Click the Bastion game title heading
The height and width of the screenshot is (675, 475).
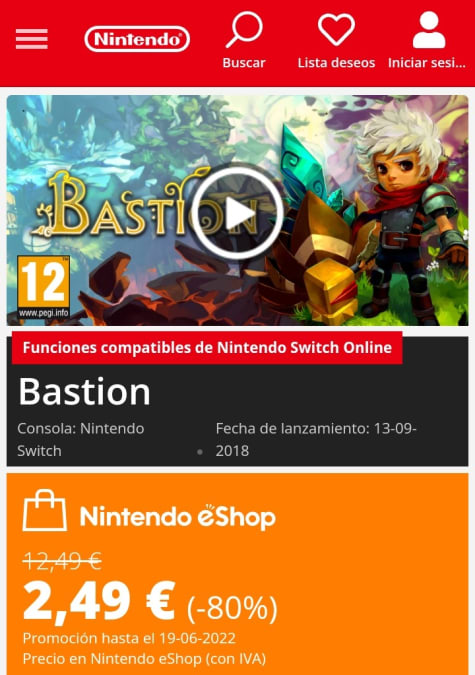pyautogui.click(x=84, y=392)
